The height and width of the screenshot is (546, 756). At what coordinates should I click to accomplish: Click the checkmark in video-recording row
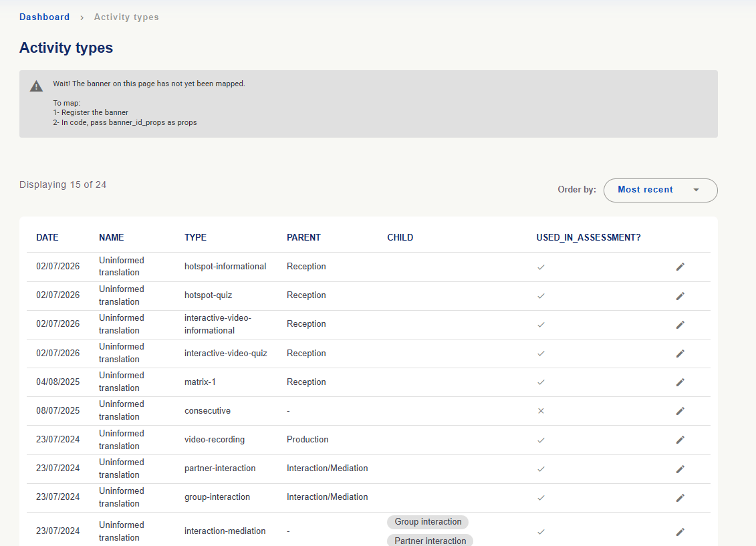click(x=541, y=440)
